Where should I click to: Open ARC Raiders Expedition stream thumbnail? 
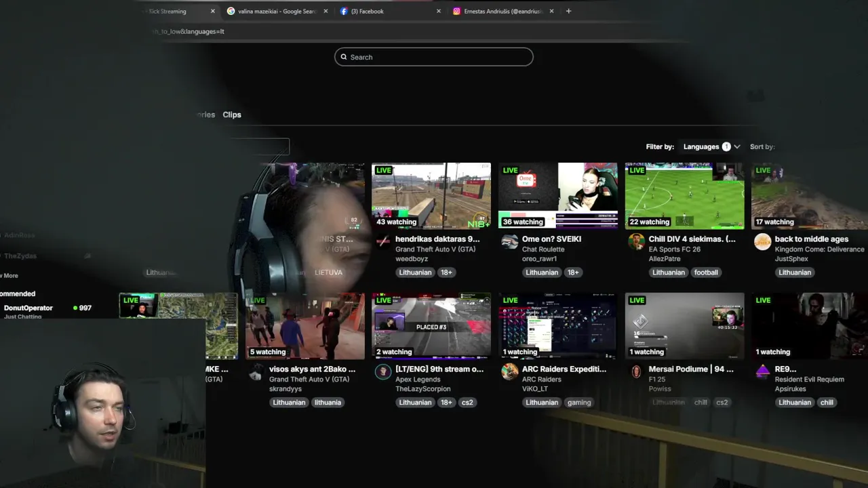(558, 326)
